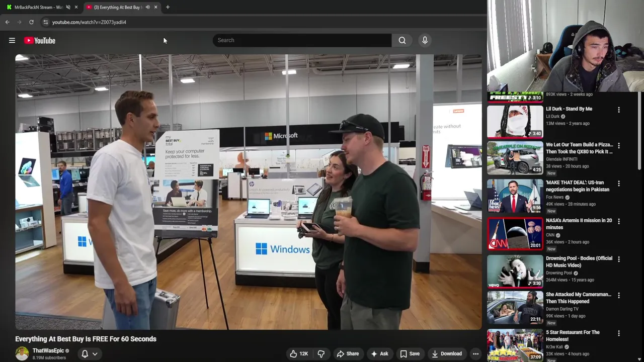Focus the YouTube search field

pos(302,40)
